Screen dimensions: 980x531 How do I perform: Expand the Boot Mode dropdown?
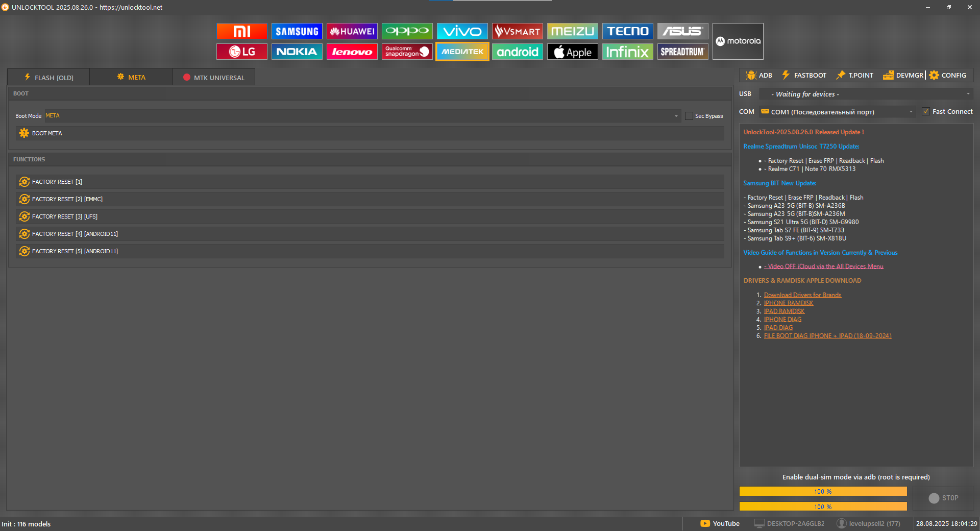(676, 116)
